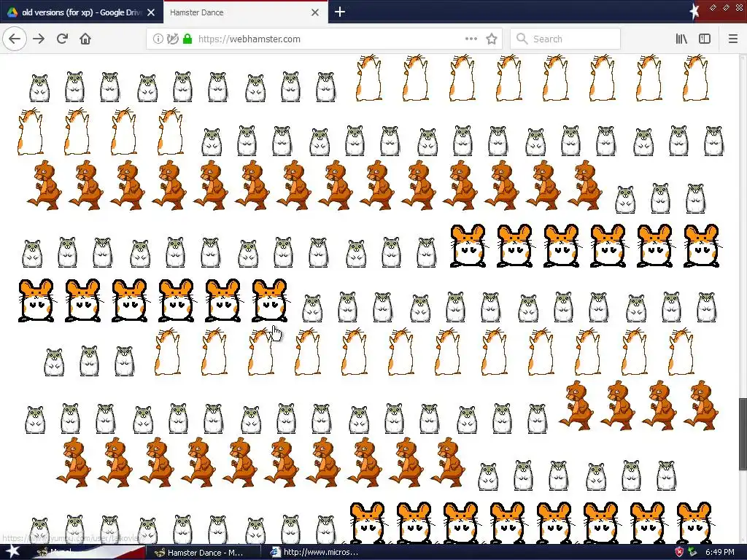The image size is (747, 560).
Task: Go forward to the next page
Action: click(x=39, y=39)
